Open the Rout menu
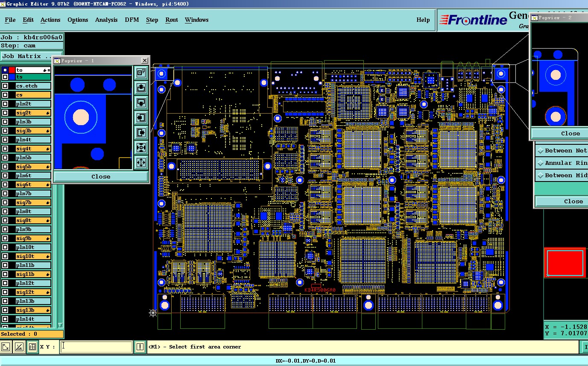The height and width of the screenshot is (366, 588). tap(172, 20)
